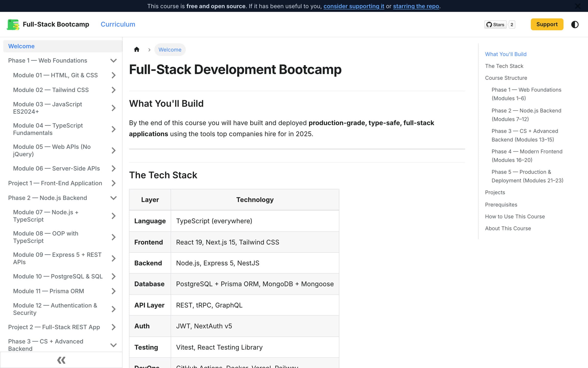The image size is (588, 368).
Task: Collapse the sidebar with the double-chevron
Action: coord(61,360)
